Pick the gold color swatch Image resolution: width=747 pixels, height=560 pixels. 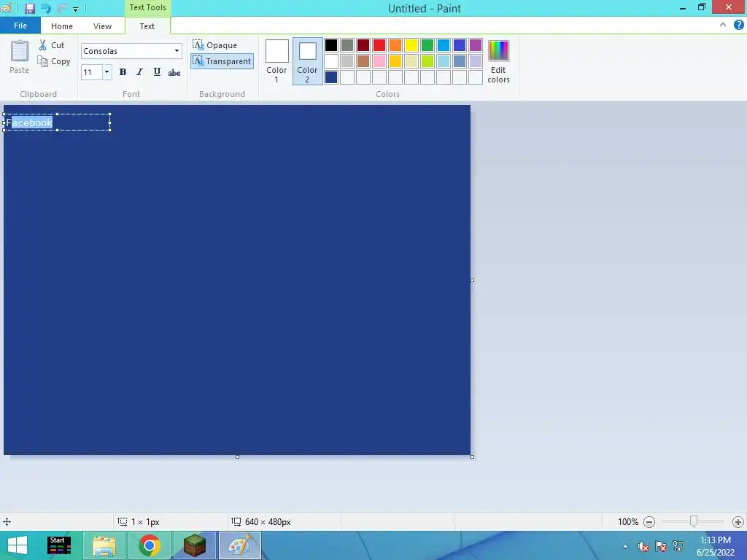[x=395, y=61]
